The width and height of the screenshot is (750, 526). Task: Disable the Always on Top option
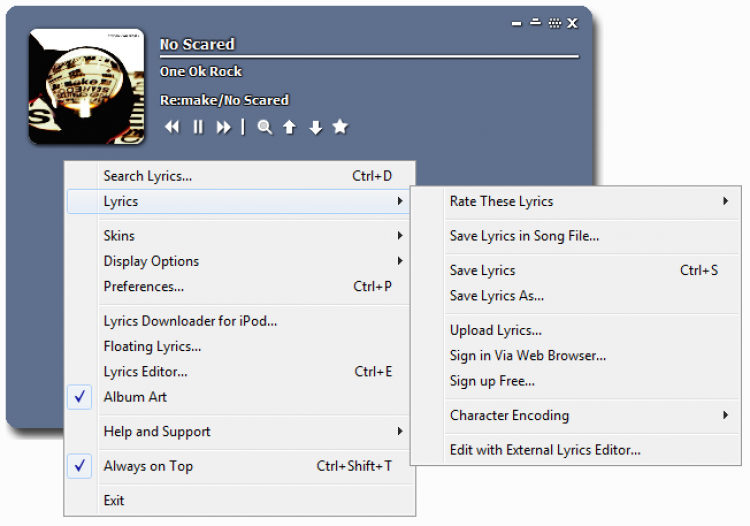pos(148,466)
